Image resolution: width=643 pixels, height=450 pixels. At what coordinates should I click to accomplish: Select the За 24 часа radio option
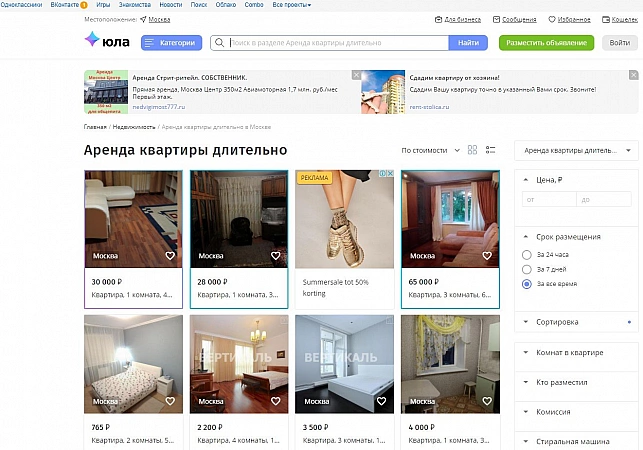click(527, 255)
